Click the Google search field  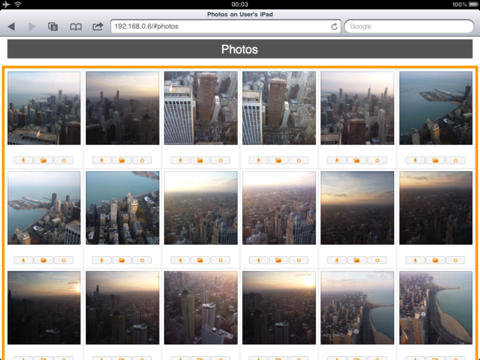pyautogui.click(x=409, y=26)
